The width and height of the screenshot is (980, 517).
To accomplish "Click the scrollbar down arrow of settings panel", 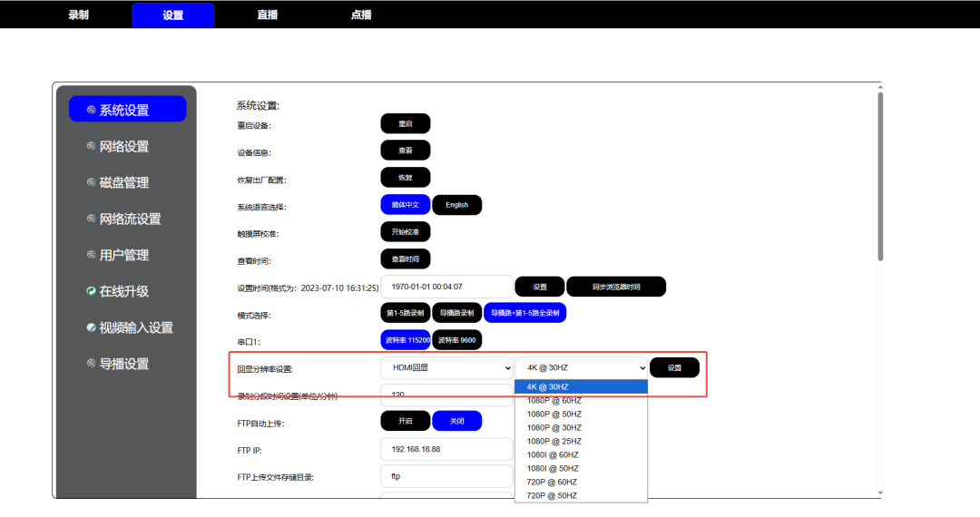I will point(880,493).
